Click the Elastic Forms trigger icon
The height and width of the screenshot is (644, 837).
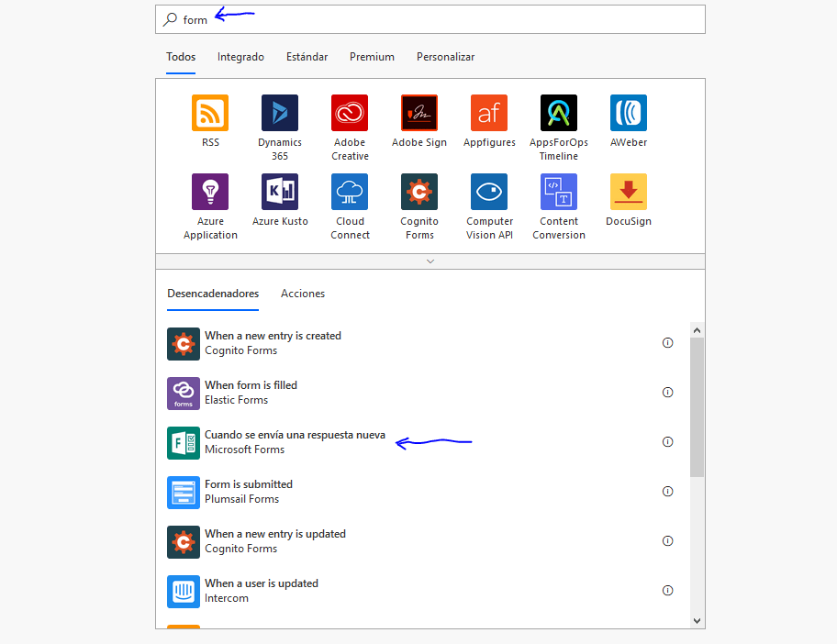[184, 394]
